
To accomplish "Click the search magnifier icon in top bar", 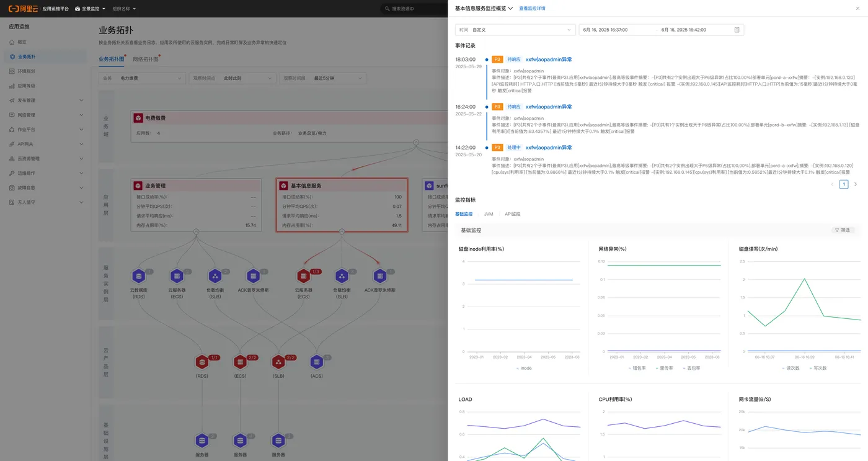I will point(387,9).
